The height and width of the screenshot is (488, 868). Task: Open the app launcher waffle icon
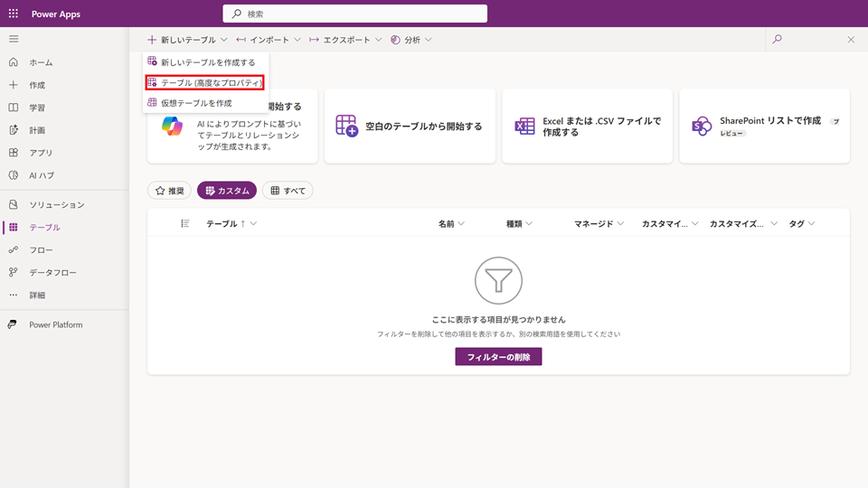click(14, 14)
